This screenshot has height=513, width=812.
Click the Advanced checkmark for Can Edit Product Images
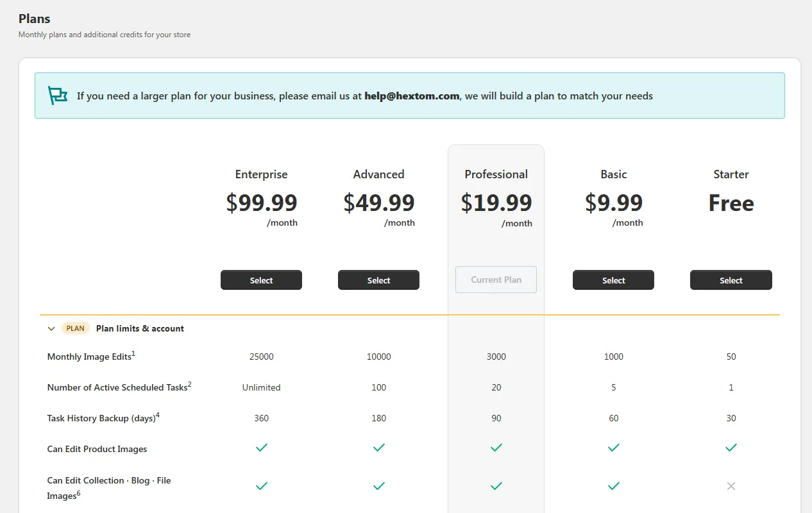click(378, 448)
